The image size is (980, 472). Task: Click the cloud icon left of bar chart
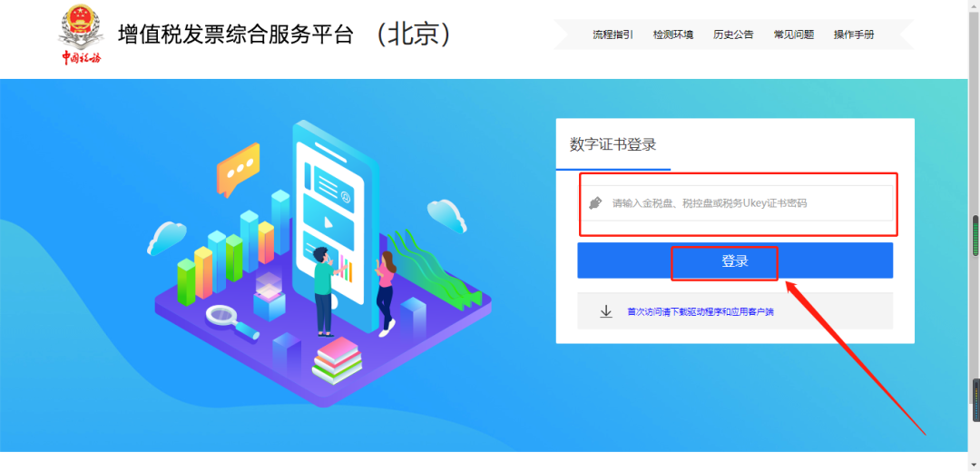click(x=167, y=238)
